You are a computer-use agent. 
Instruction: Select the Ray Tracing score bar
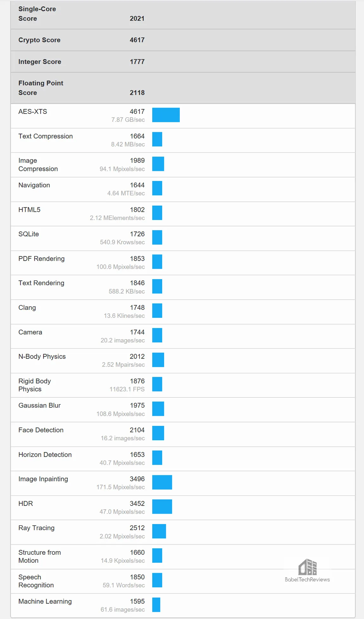tap(159, 531)
